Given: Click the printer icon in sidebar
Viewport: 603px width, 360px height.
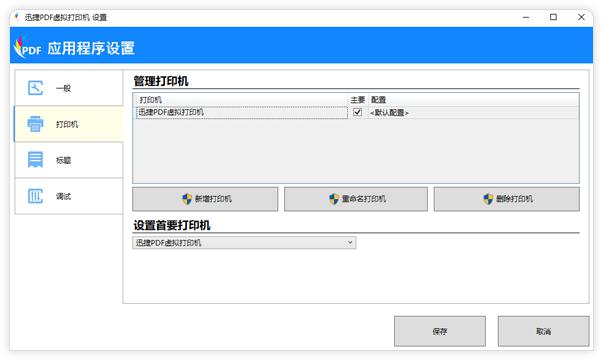Looking at the screenshot, I should click(35, 124).
